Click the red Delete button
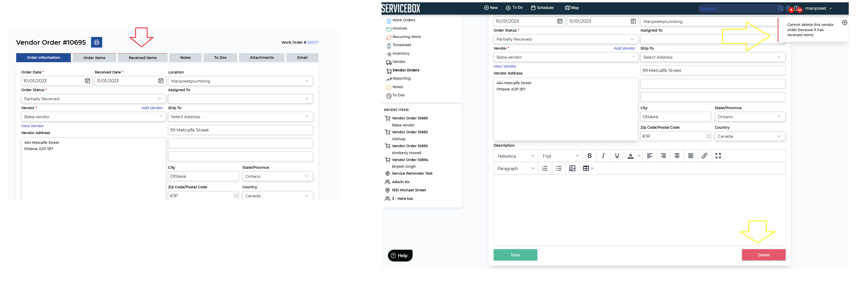 (763, 255)
